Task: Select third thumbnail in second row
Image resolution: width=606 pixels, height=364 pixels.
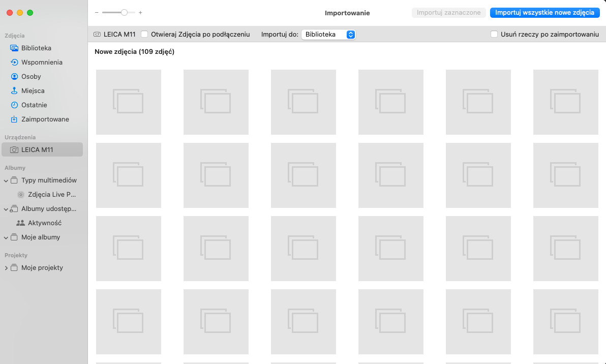Action: click(304, 175)
